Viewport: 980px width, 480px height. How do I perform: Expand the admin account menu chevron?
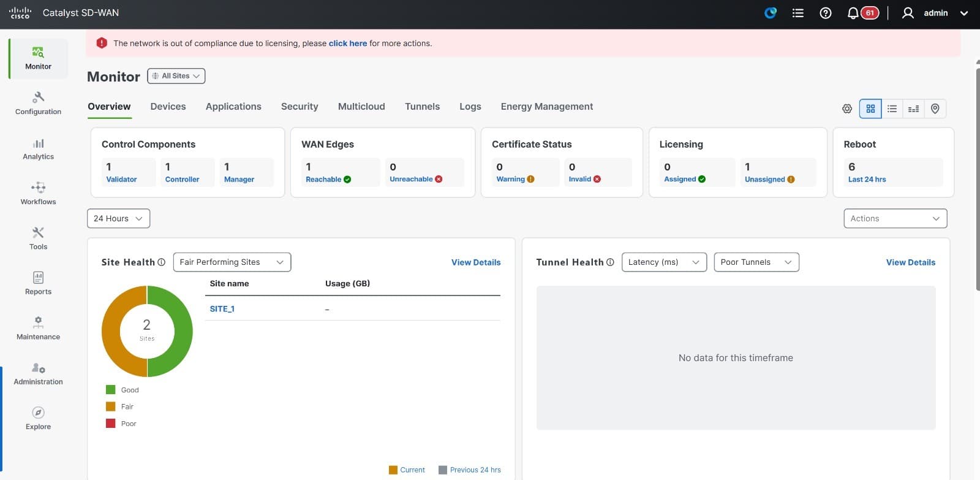(963, 13)
